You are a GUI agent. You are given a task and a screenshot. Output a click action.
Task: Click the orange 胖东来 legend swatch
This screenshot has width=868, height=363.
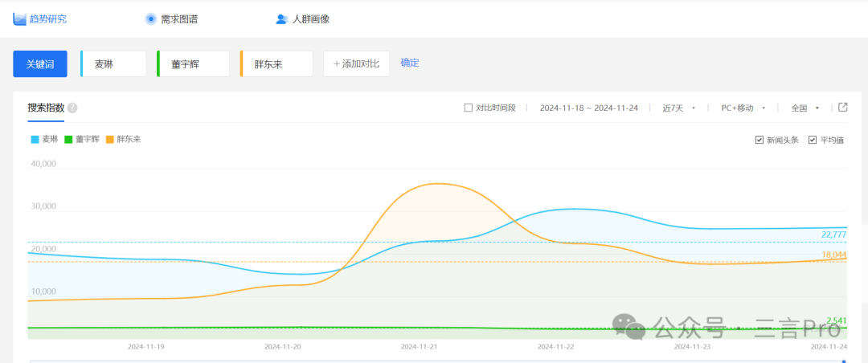point(110,139)
